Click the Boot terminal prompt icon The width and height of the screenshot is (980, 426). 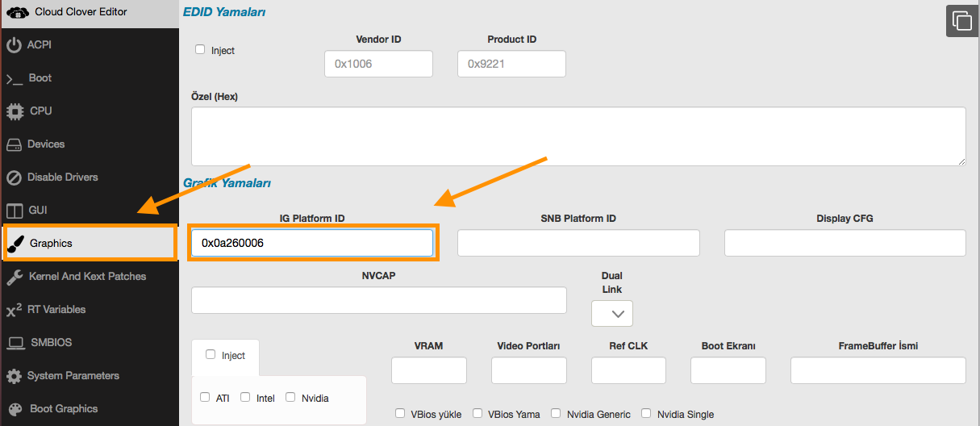[14, 79]
